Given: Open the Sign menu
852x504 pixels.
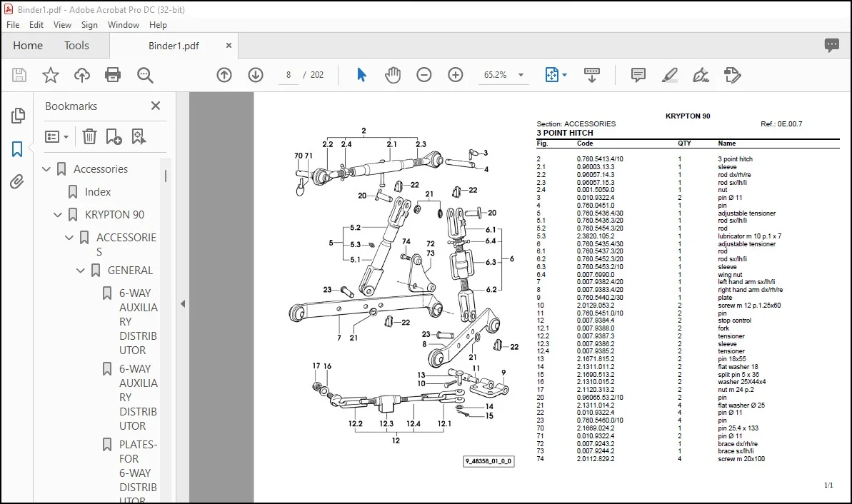Looking at the screenshot, I should click(x=90, y=25).
